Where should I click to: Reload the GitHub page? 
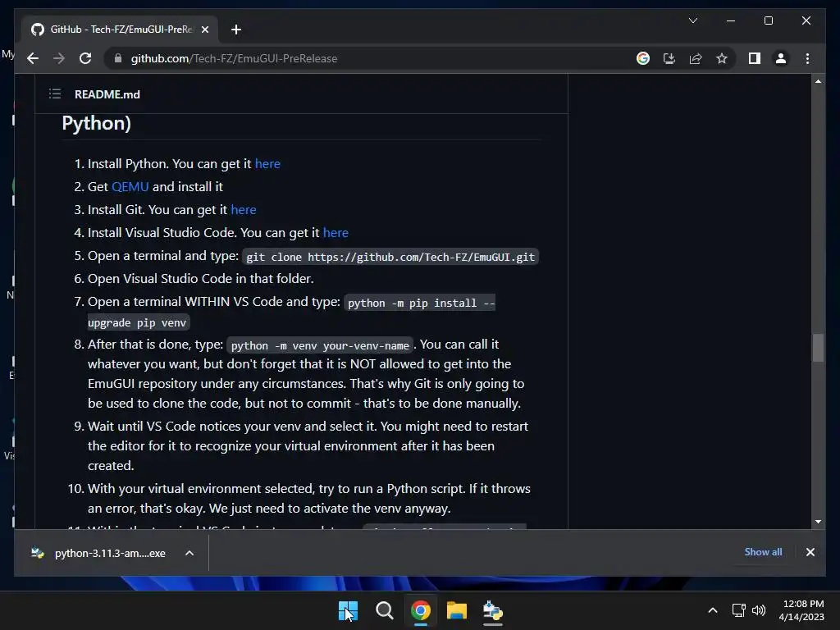point(85,58)
